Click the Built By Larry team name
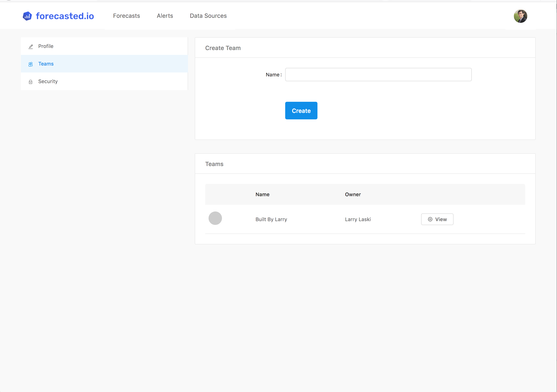 click(x=271, y=219)
